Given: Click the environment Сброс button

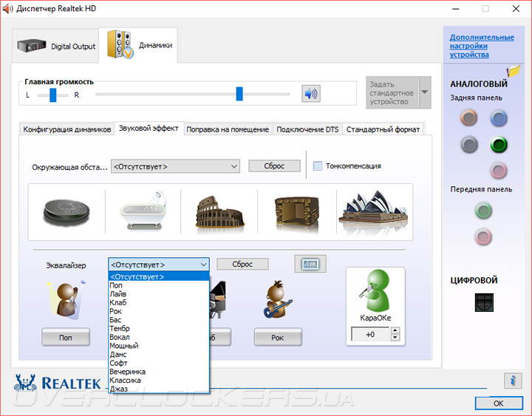Looking at the screenshot, I should point(274,166).
